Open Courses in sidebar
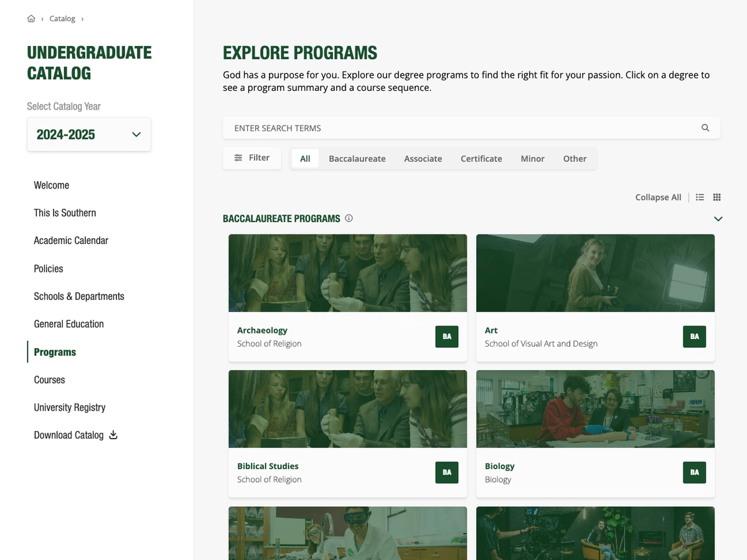The width and height of the screenshot is (747, 560). click(49, 380)
